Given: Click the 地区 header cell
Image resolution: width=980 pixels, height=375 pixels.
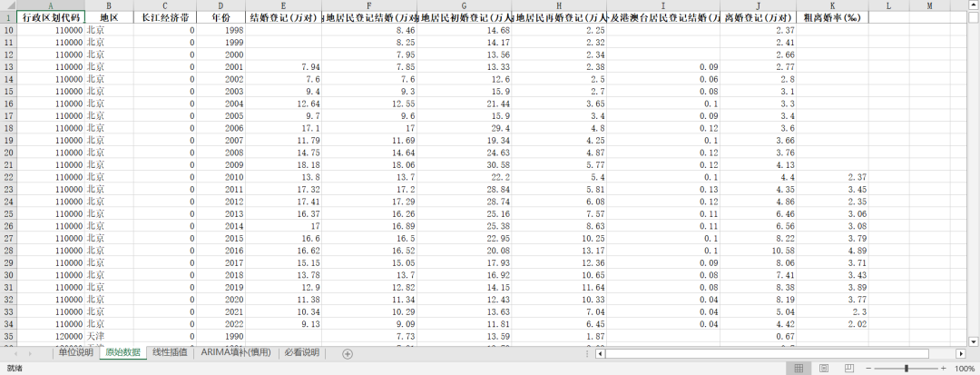Looking at the screenshot, I should pyautogui.click(x=109, y=18).
